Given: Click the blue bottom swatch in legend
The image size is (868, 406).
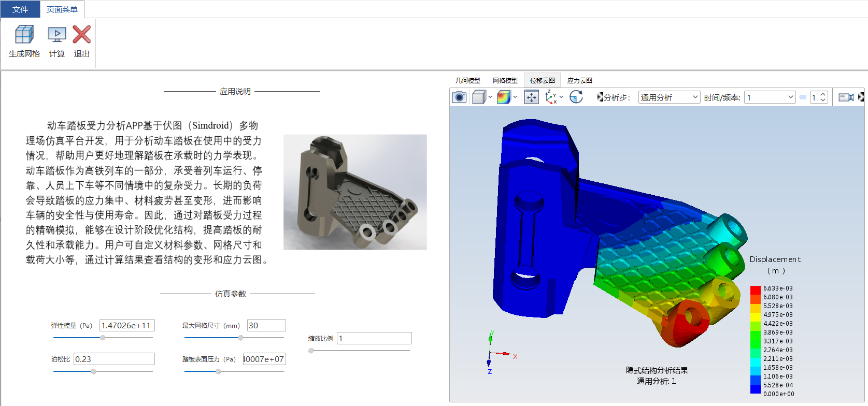Looking at the screenshot, I should 755,388.
